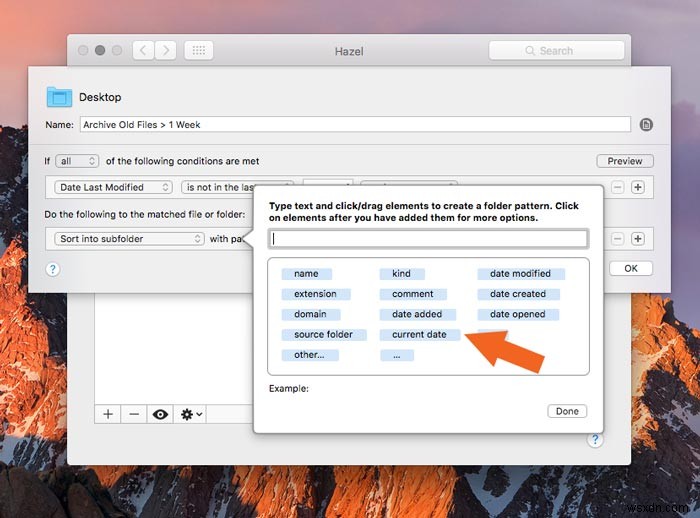Click the OK button
Viewport: 700px width, 518px height.
(631, 268)
